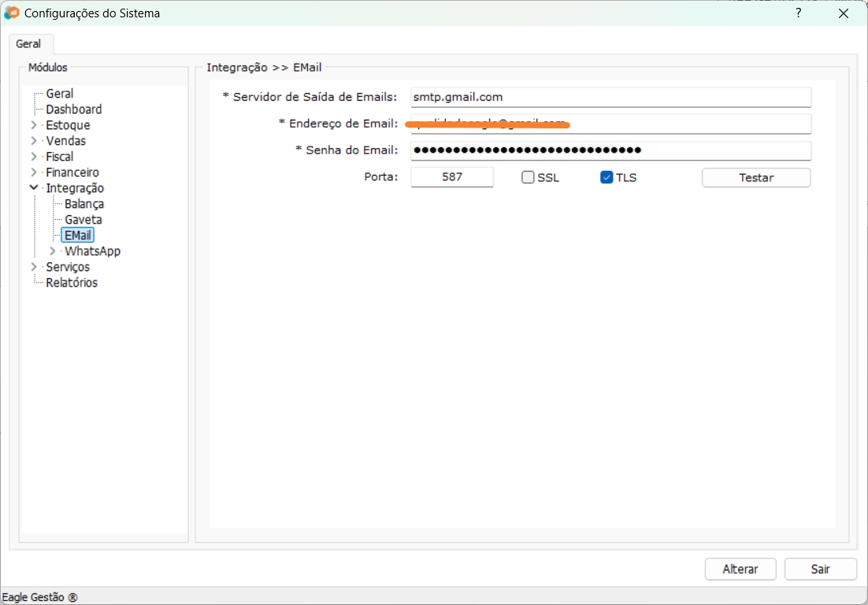Select Relatórios in the modules tree

pos(72,282)
